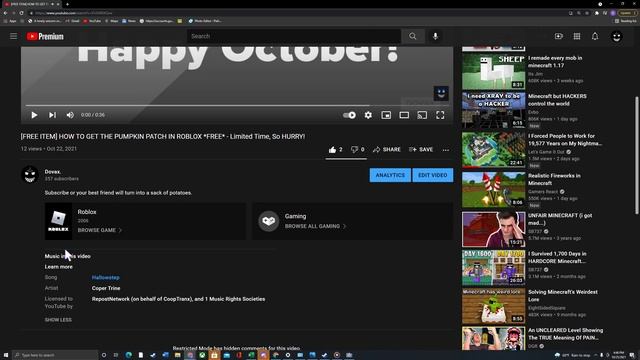Open 'Minecraft but HACKERS' video thumbnail
Viewport: 640px width, 360px height.
[493, 110]
